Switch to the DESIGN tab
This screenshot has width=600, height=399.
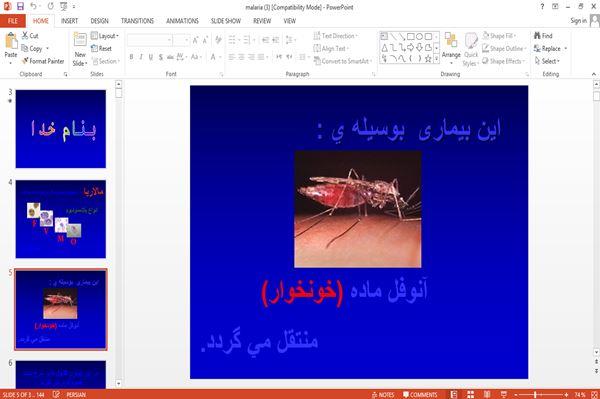coord(99,21)
